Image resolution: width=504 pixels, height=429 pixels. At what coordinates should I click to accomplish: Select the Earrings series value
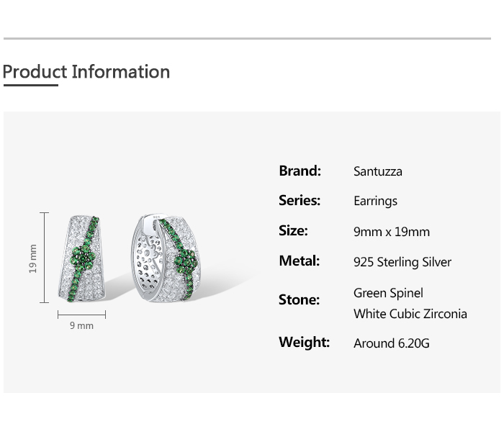[x=375, y=201]
